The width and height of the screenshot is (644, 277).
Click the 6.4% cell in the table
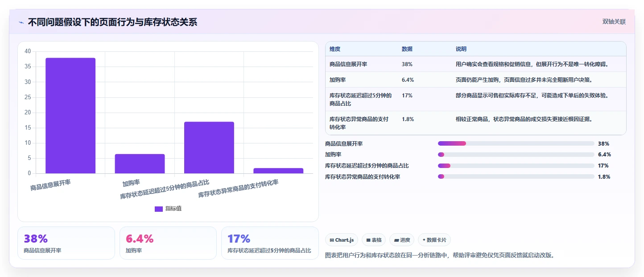point(408,80)
